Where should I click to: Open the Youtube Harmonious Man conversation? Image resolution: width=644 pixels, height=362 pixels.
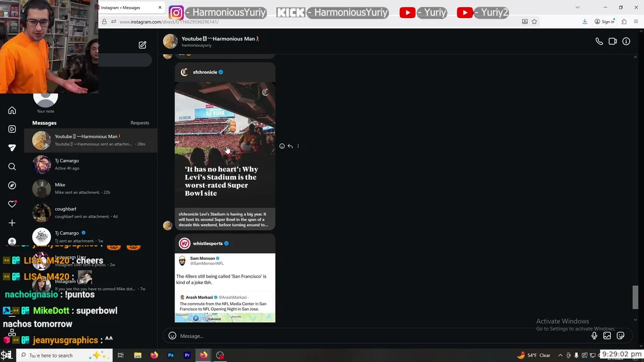pos(91,140)
